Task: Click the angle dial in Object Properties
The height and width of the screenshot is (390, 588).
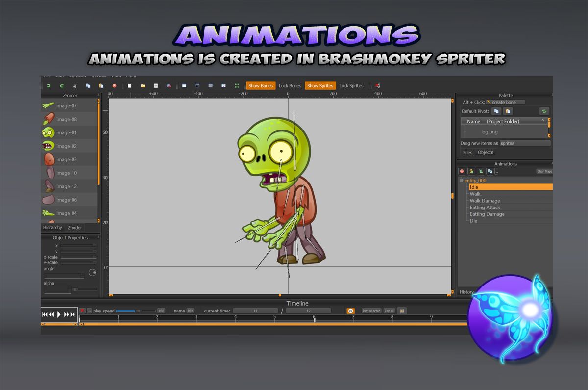Action: (92, 273)
